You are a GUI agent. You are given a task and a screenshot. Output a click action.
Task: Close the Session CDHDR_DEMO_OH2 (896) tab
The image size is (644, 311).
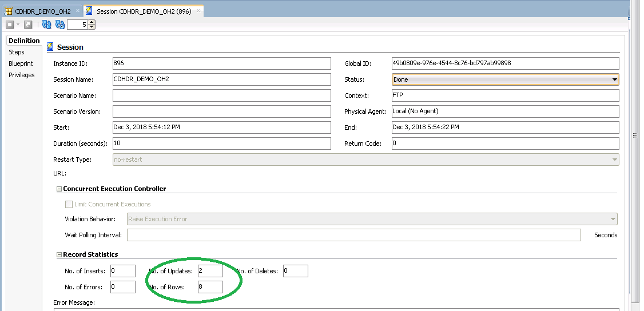(x=198, y=11)
